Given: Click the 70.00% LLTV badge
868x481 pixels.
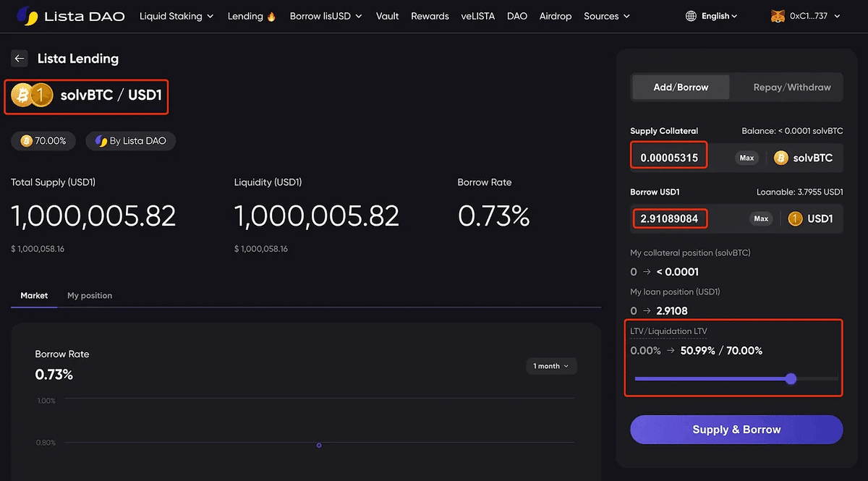Looking at the screenshot, I should pyautogui.click(x=43, y=141).
